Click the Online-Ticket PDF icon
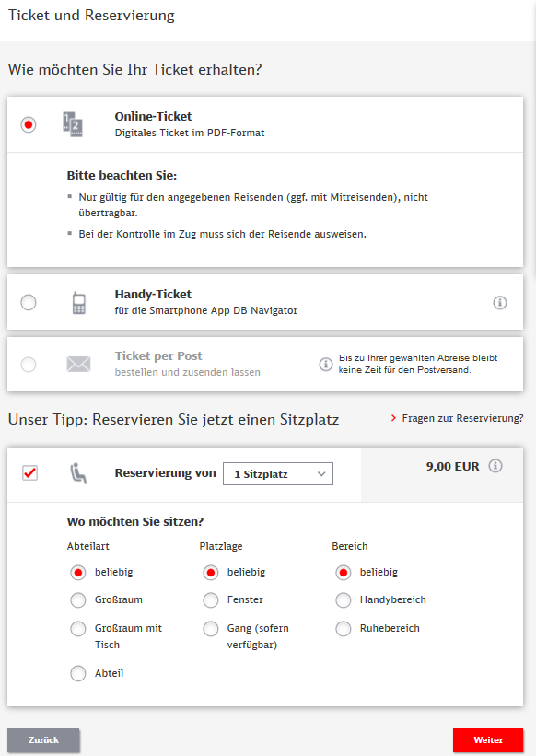 click(x=73, y=124)
